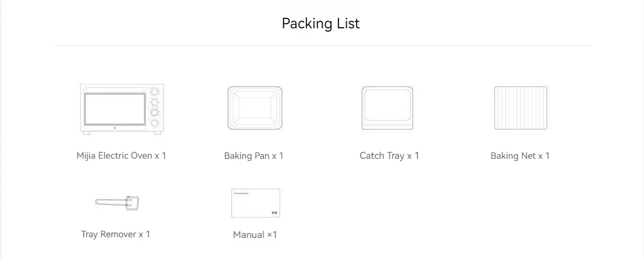Select the 'Baking Pan x 1' caption
The height and width of the screenshot is (260, 644).
(x=254, y=156)
